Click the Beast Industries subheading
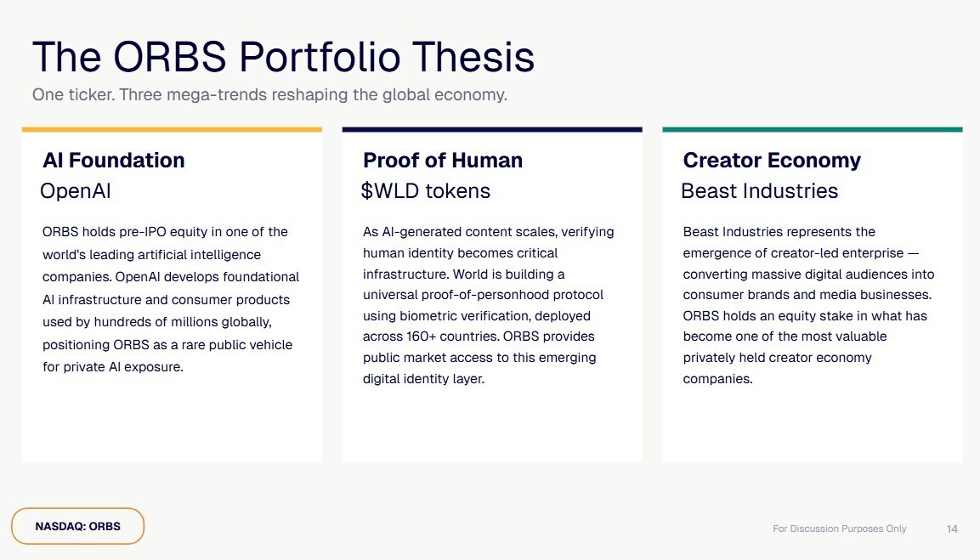The height and width of the screenshot is (560, 980). (x=759, y=191)
